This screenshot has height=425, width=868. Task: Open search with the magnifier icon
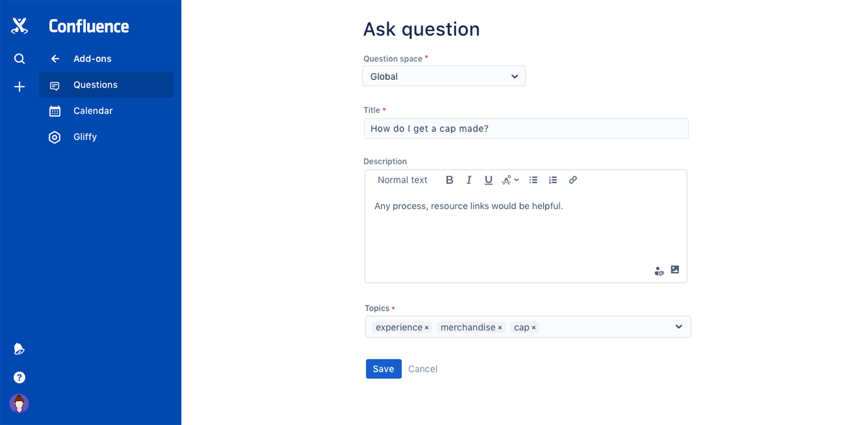(x=19, y=59)
